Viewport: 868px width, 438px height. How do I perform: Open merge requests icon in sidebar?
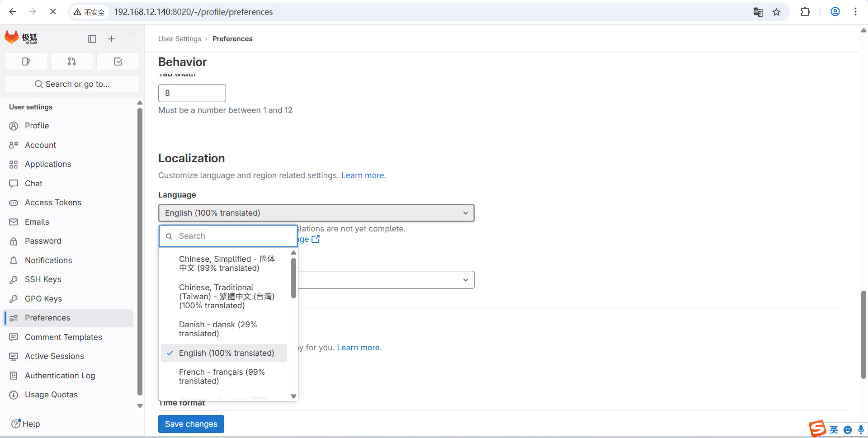[x=72, y=61]
